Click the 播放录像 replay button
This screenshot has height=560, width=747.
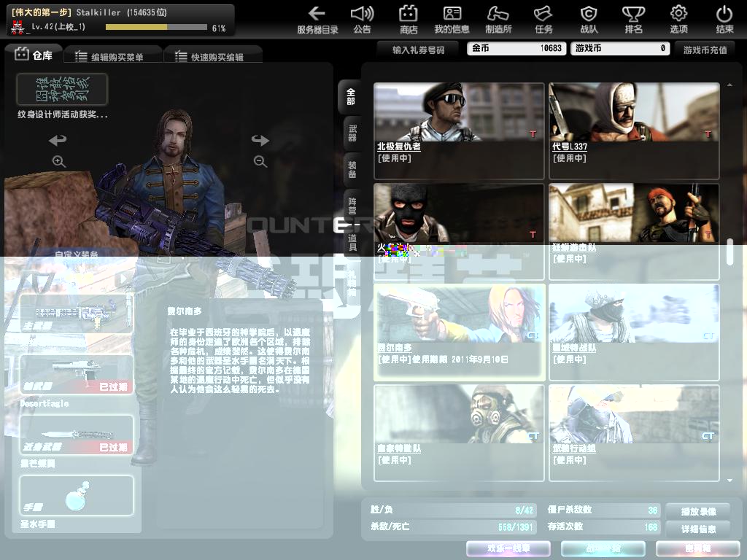698,510
